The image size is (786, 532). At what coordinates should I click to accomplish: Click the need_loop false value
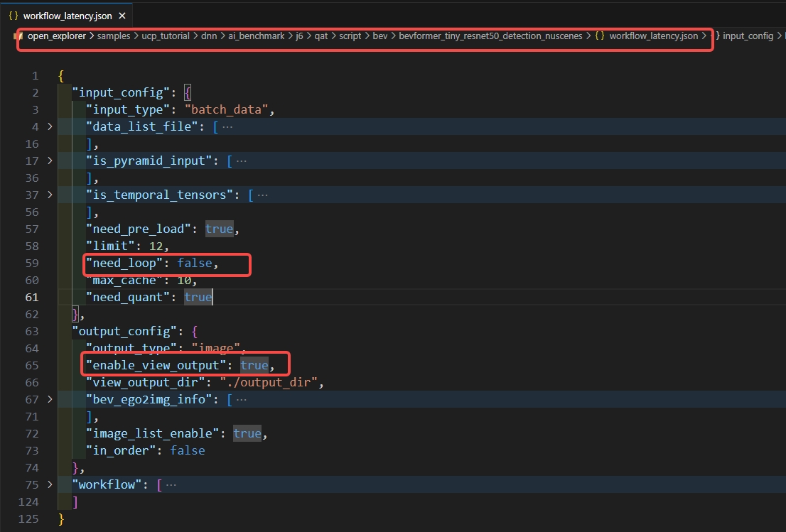[194, 263]
